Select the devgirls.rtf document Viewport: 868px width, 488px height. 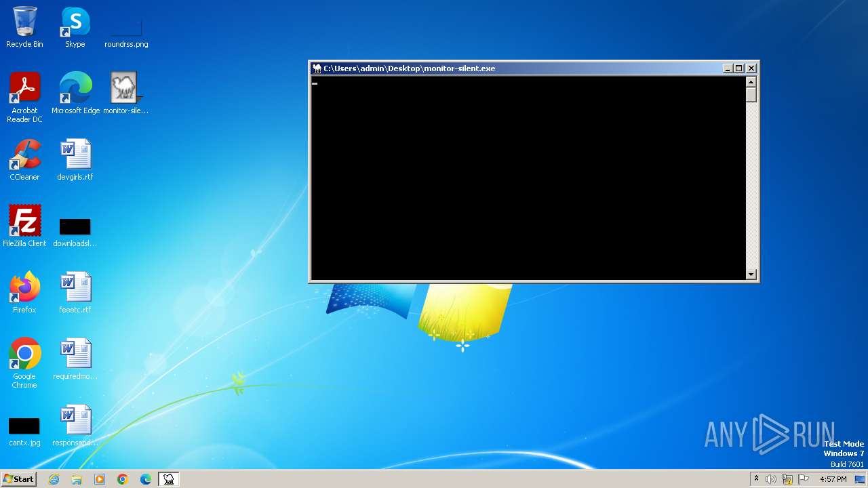point(75,160)
